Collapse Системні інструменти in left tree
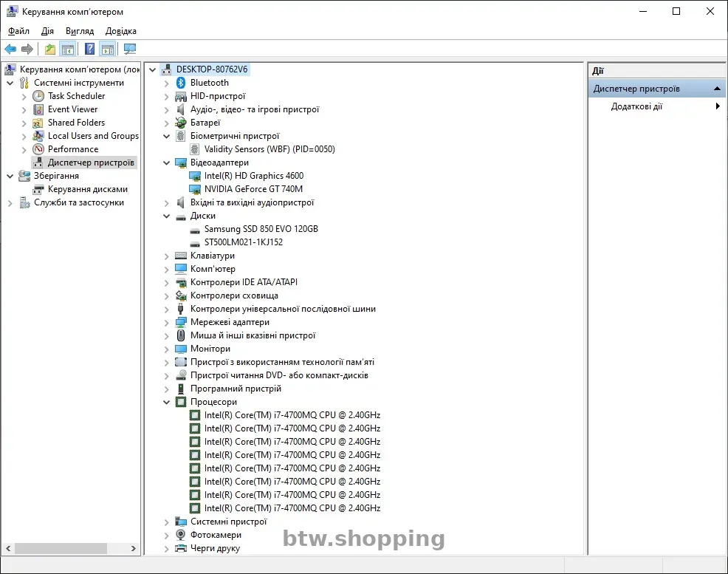Viewport: 728px width, 574px height. pos(10,83)
